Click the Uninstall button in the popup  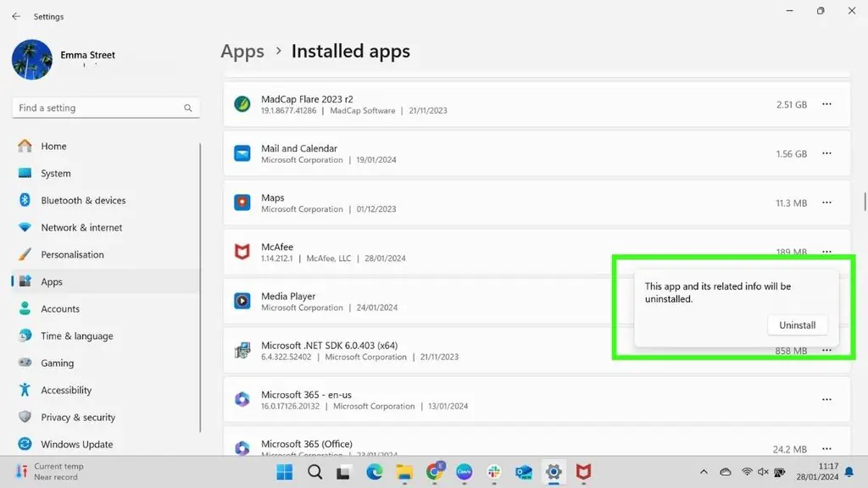pos(797,325)
